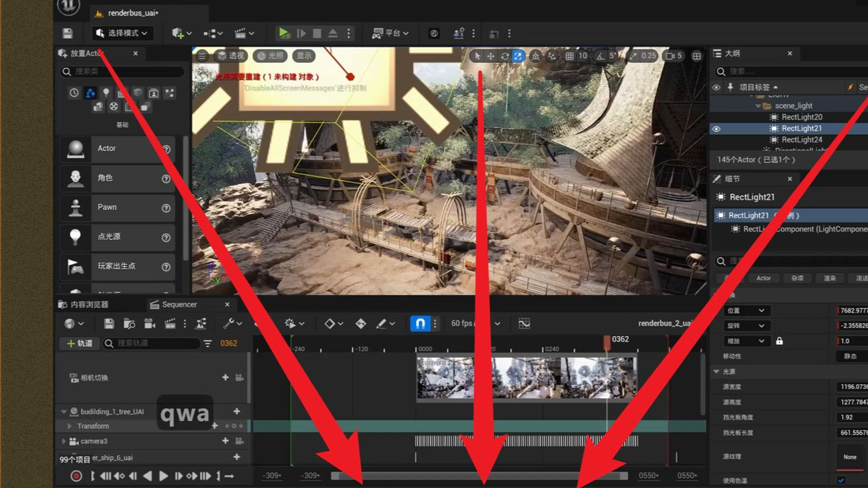Click the 搜索类 search field in Place Actors
Viewport: 868px width, 488px height.
click(x=122, y=71)
